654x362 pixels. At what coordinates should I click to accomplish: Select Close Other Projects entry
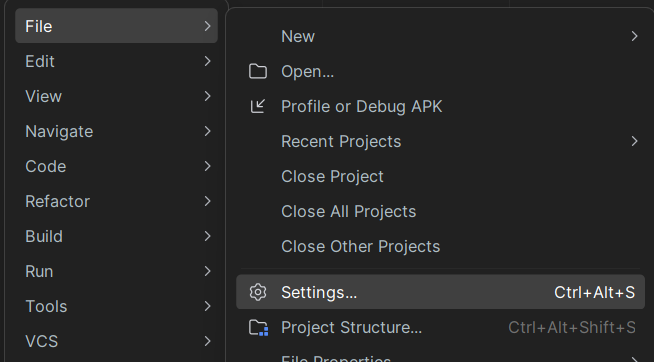pos(440,246)
